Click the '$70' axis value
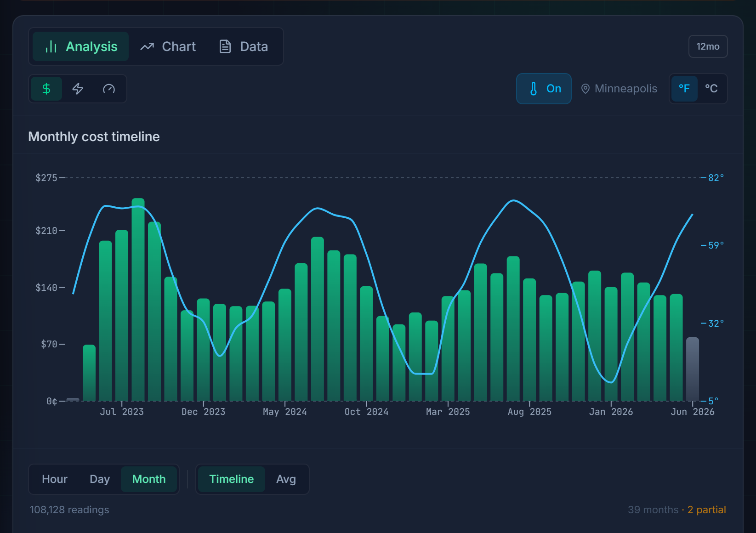Viewport: 756px width, 533px height. click(x=49, y=344)
